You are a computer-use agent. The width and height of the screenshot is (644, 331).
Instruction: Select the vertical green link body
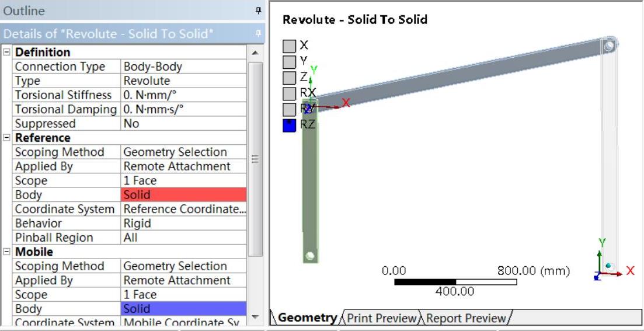coord(311,185)
